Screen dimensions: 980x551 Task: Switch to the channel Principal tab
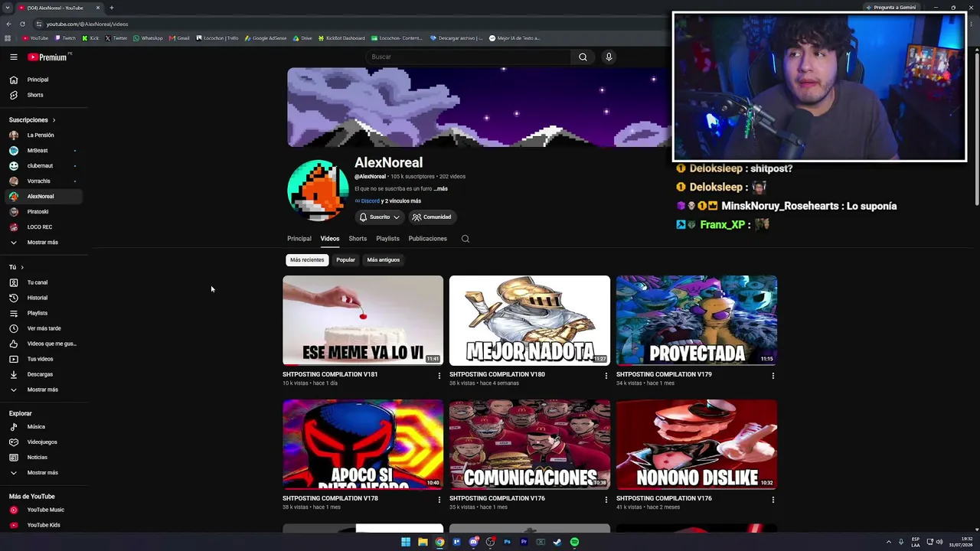[x=299, y=239]
